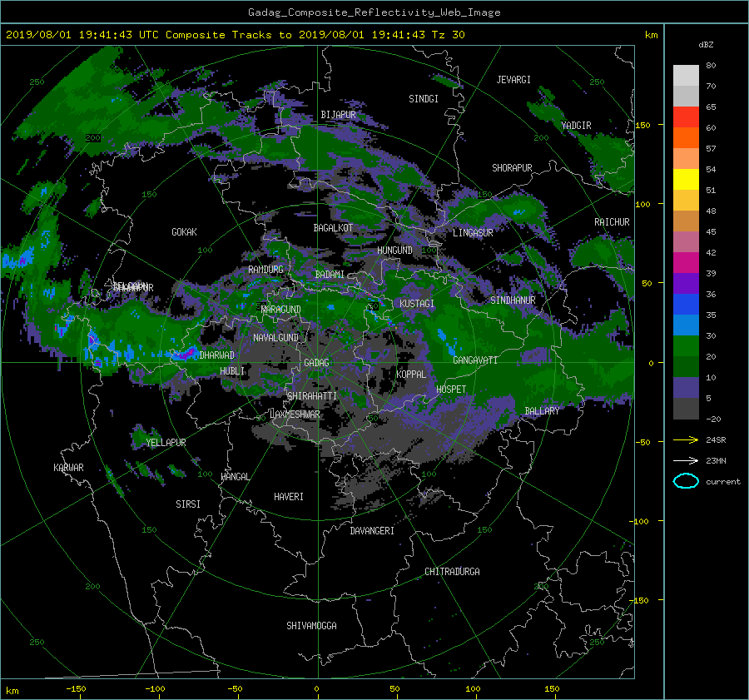This screenshot has width=749, height=700.
Task: Click the 'SHIRAHATTI' city label
Action: tap(312, 396)
